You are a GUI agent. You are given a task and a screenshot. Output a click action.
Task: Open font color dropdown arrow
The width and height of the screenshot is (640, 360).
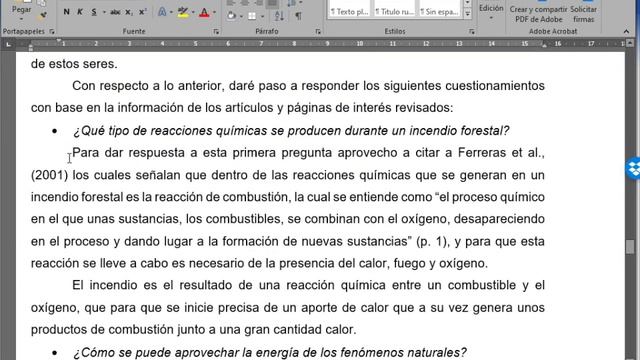[x=214, y=12]
